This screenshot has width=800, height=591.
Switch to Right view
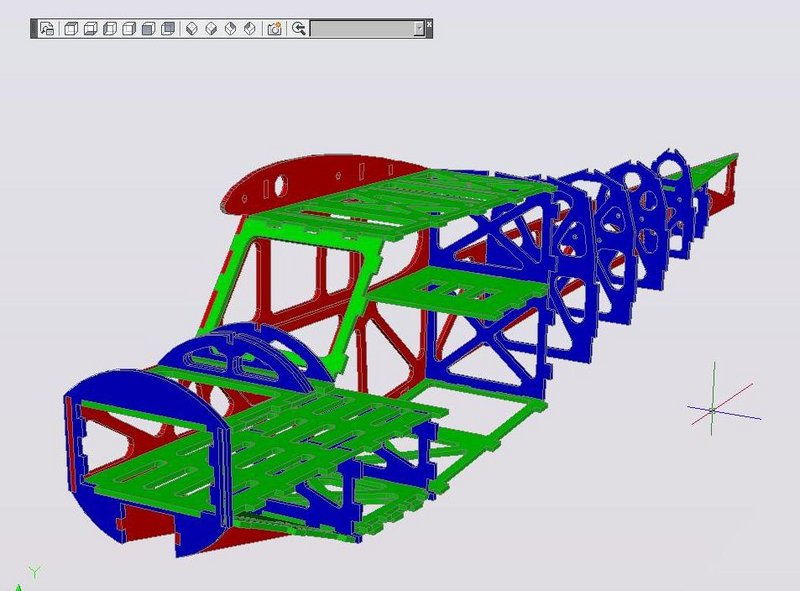(129, 29)
